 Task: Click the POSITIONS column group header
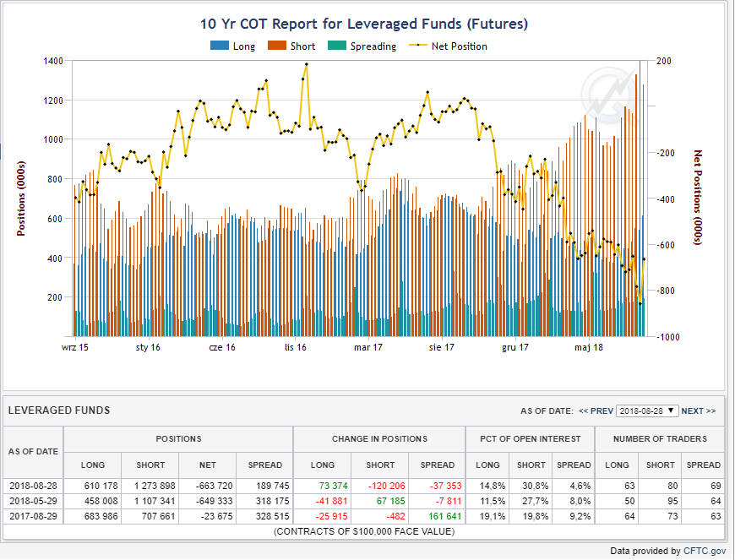click(x=178, y=439)
